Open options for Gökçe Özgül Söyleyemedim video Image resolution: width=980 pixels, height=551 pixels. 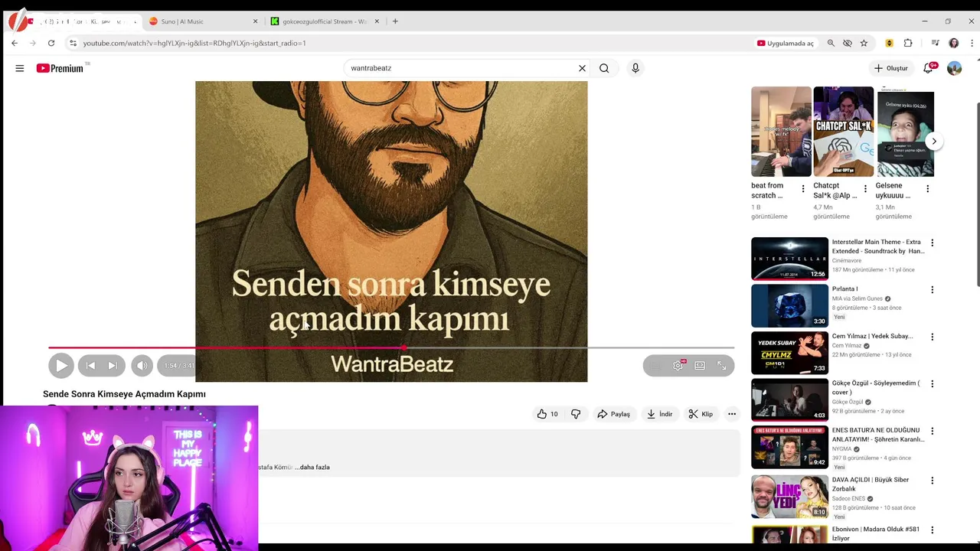click(x=932, y=383)
